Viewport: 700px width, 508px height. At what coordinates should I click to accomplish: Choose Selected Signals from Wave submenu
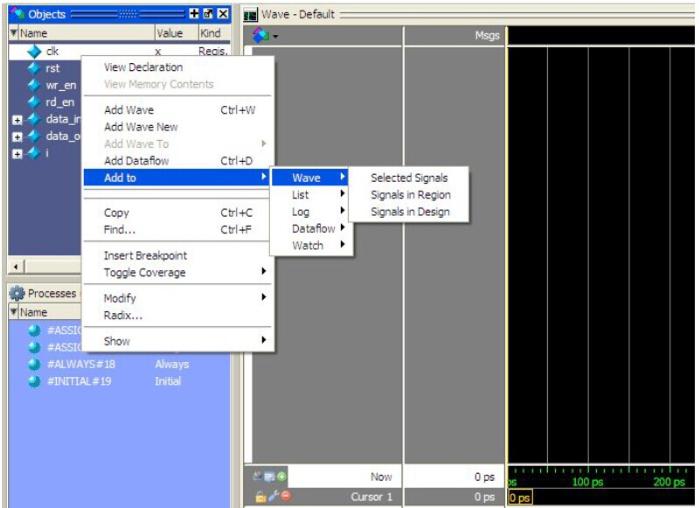(409, 177)
